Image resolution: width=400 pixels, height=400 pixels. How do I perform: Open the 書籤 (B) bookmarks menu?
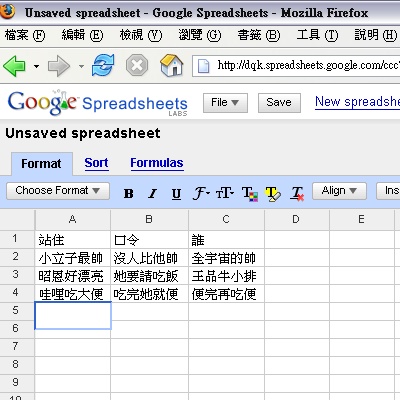point(259,35)
